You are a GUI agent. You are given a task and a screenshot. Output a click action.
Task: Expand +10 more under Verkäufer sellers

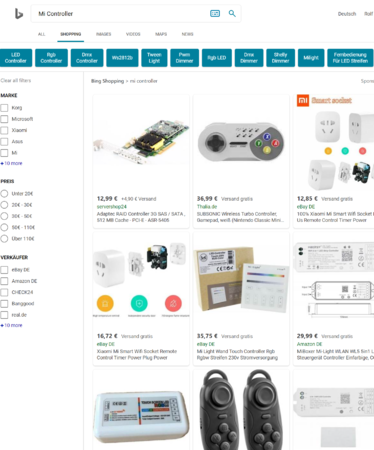11,325
